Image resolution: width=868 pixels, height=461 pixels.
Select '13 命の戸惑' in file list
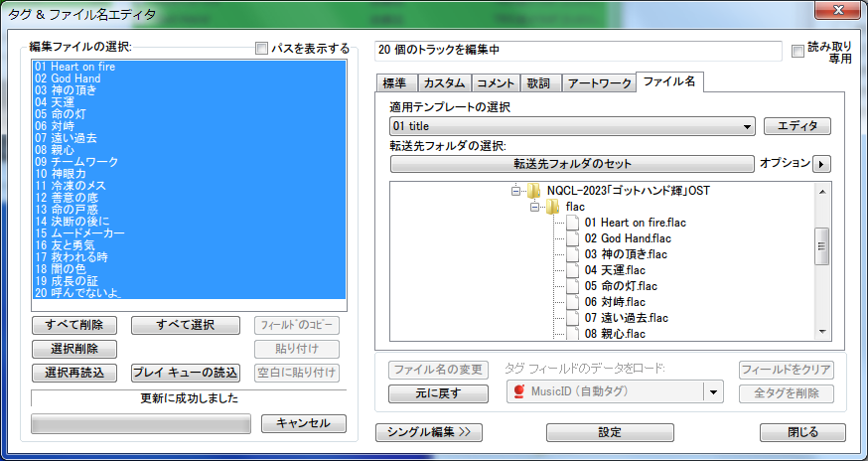(x=189, y=210)
